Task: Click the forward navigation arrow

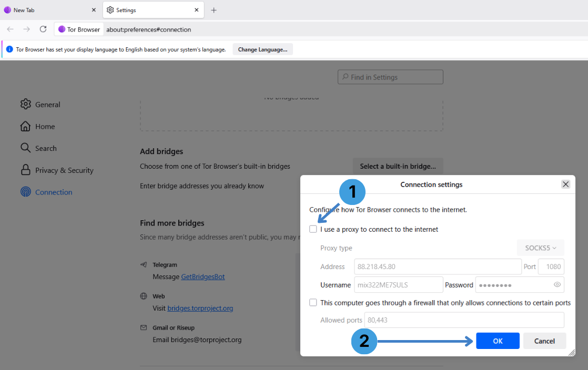Action: click(27, 29)
